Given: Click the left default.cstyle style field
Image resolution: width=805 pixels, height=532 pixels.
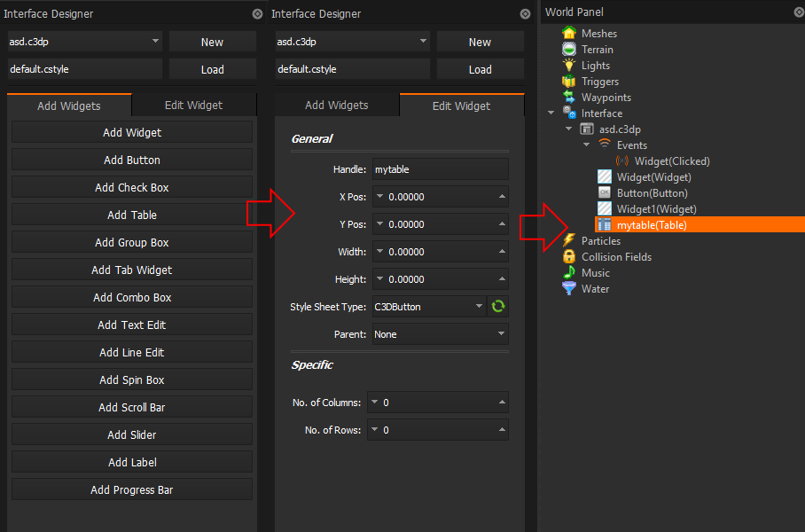Looking at the screenshot, I should pos(85,69).
